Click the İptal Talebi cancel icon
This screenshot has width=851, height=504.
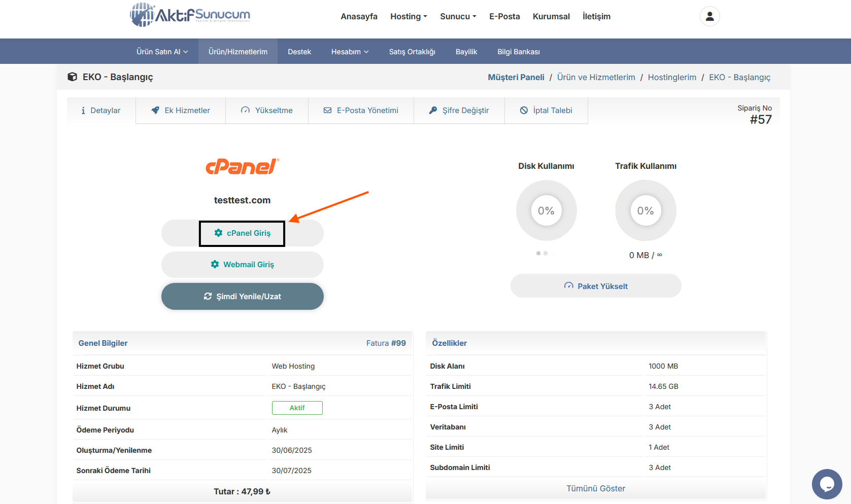[x=524, y=110]
